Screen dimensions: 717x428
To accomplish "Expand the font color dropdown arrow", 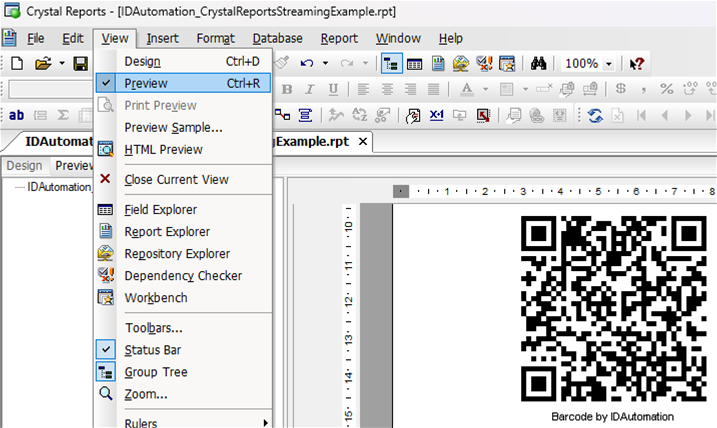I will (485, 89).
